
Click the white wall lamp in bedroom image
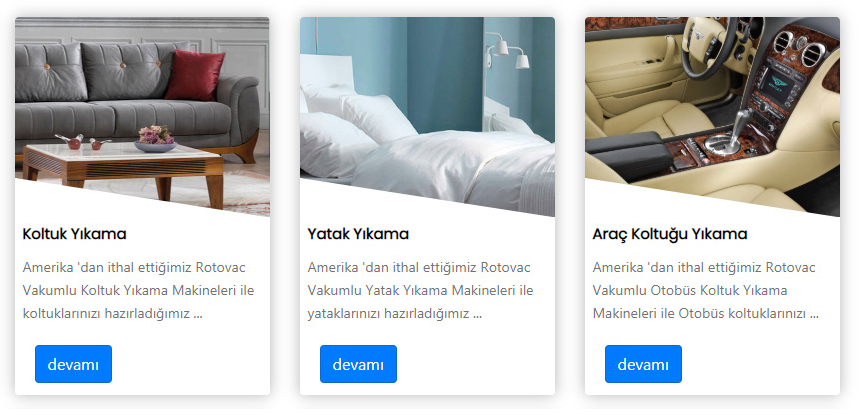pyautogui.click(x=508, y=51)
